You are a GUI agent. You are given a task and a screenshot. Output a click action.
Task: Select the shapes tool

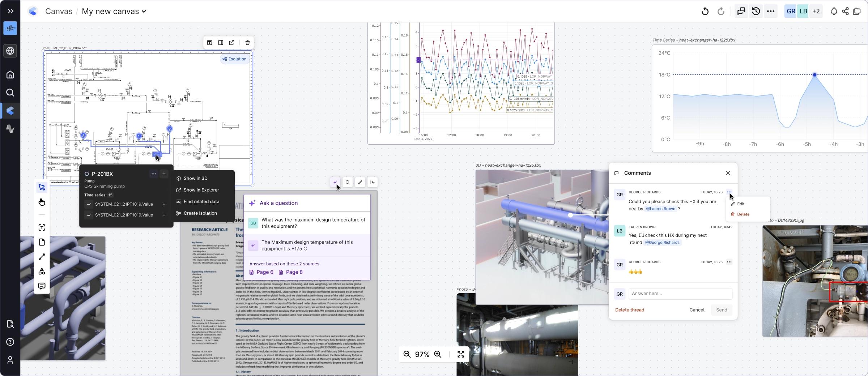[x=42, y=271]
